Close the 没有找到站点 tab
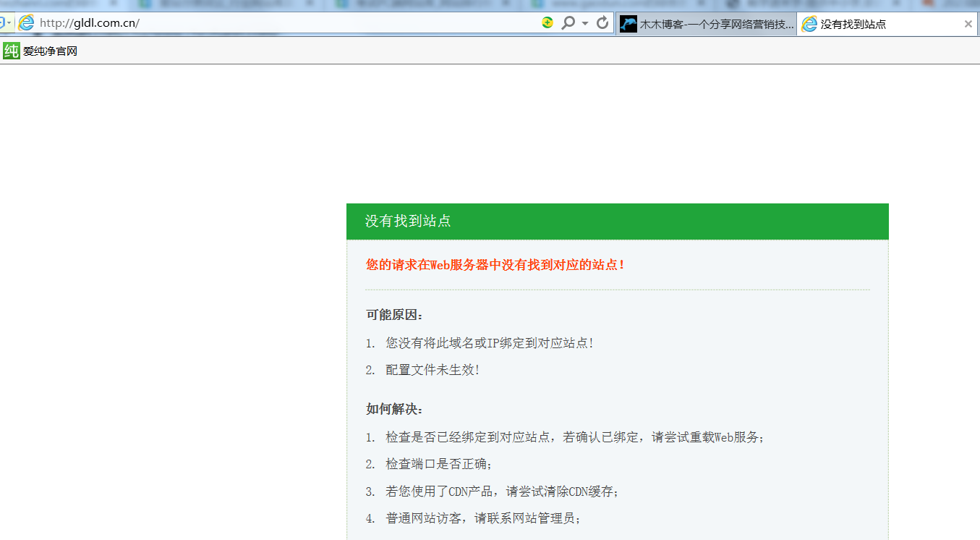980x540 pixels. (968, 24)
